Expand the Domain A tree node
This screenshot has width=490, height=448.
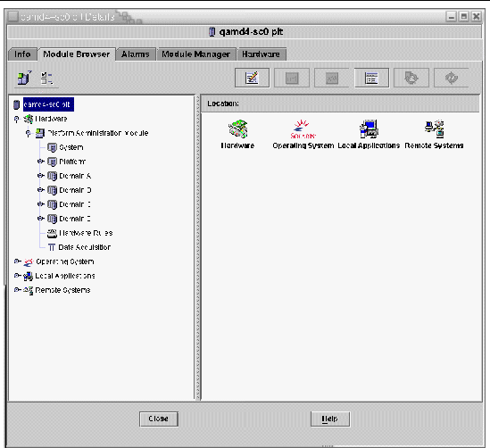pos(41,176)
